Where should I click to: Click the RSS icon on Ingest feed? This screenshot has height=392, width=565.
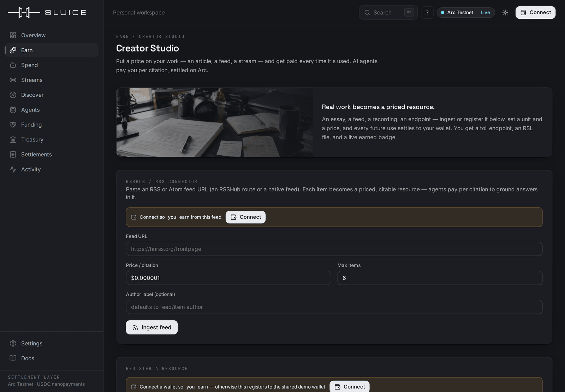135,327
